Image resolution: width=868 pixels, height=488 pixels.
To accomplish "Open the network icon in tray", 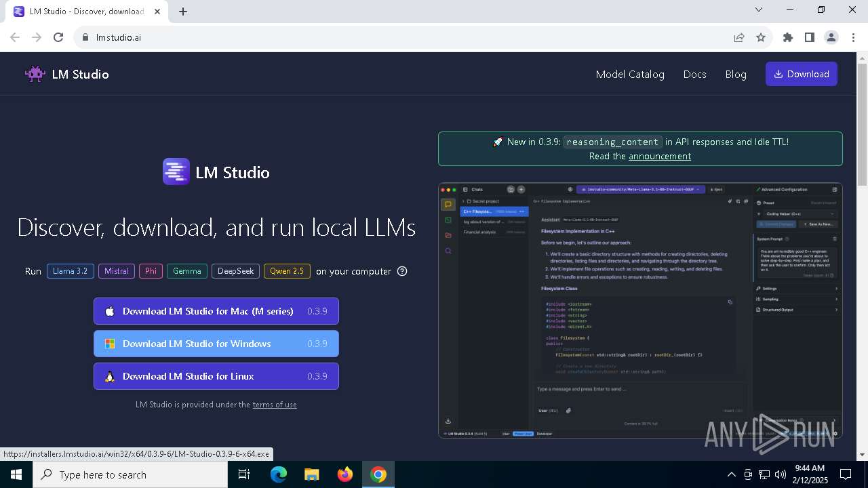I will tap(764, 474).
